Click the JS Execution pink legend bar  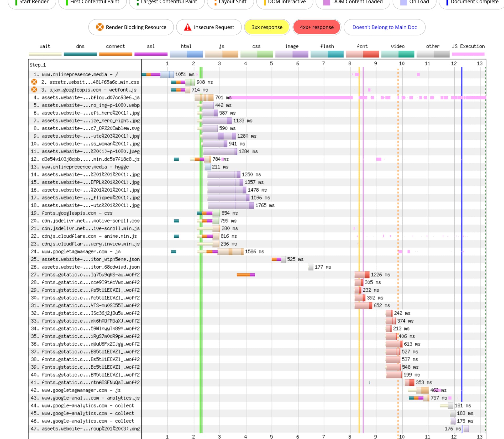[468, 54]
